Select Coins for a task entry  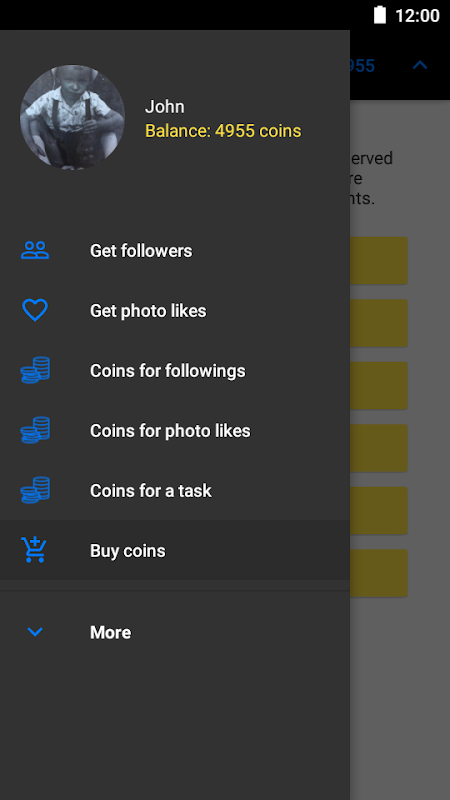pyautogui.click(x=175, y=490)
